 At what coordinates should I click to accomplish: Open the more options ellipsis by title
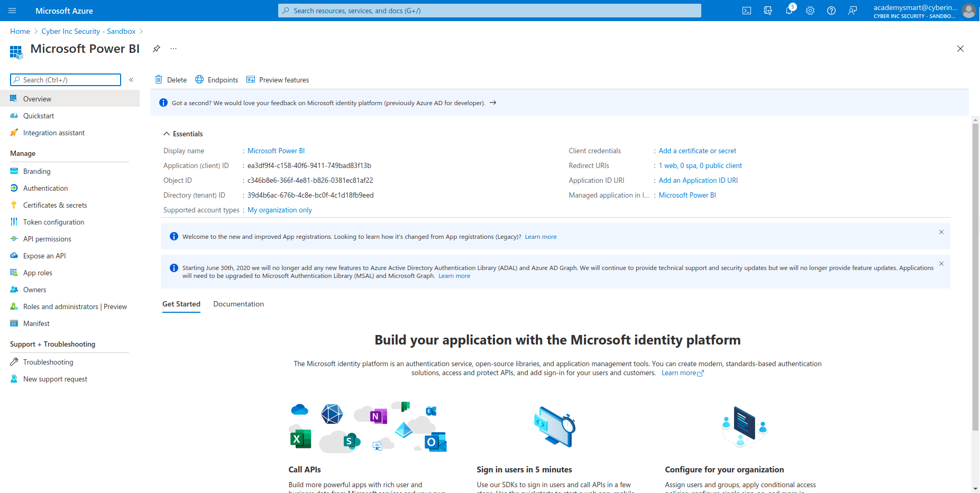tap(173, 49)
